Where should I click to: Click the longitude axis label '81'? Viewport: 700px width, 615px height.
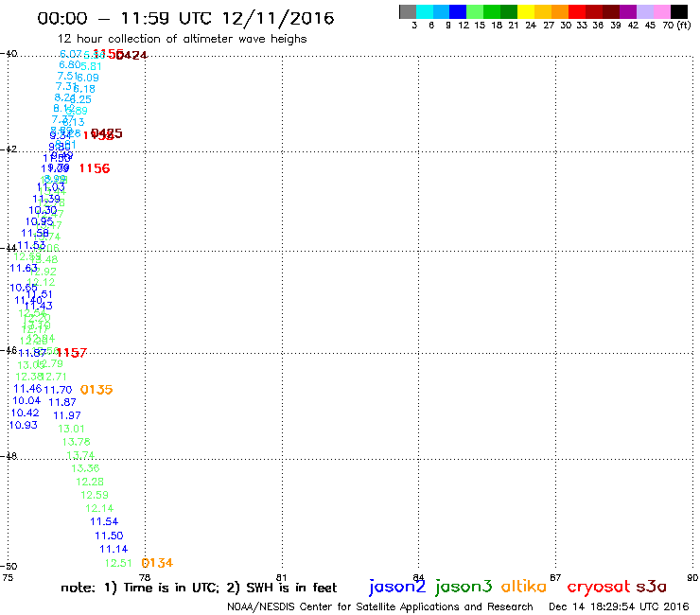coord(282,577)
